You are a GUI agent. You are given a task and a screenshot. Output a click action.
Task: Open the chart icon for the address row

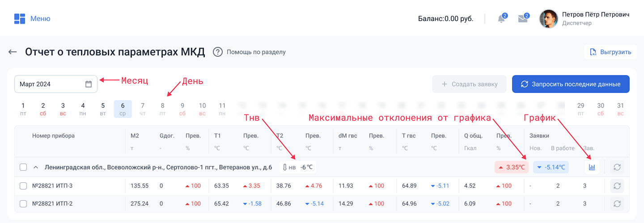[x=592, y=167]
